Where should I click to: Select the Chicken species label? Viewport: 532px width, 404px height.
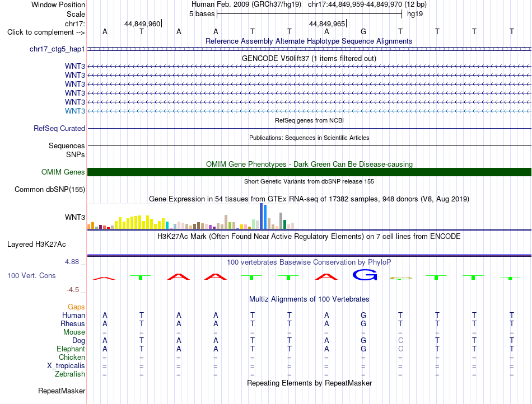coord(72,357)
